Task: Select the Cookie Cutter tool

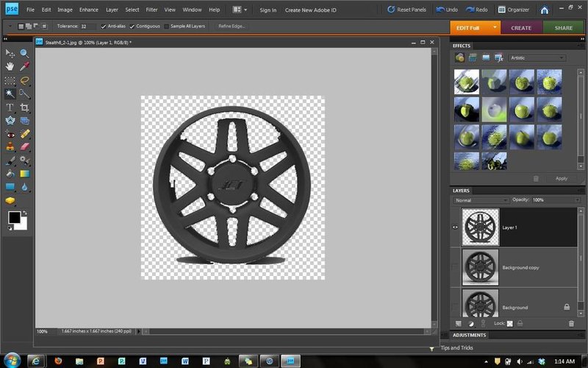Action: [10, 121]
